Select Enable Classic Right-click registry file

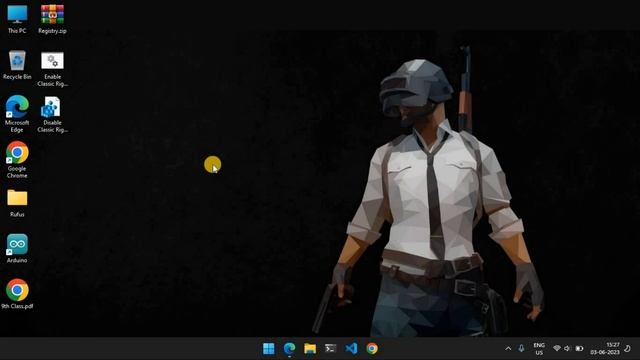click(52, 69)
